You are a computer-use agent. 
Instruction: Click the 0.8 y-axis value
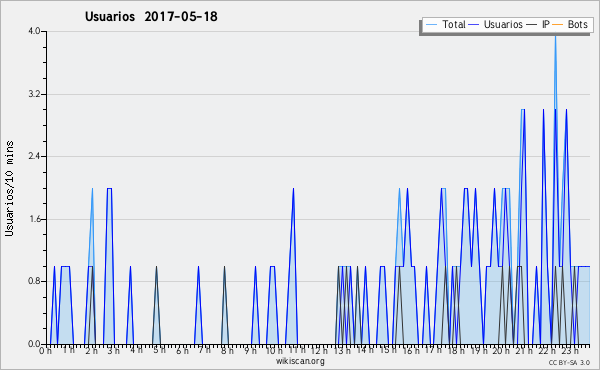(34, 282)
